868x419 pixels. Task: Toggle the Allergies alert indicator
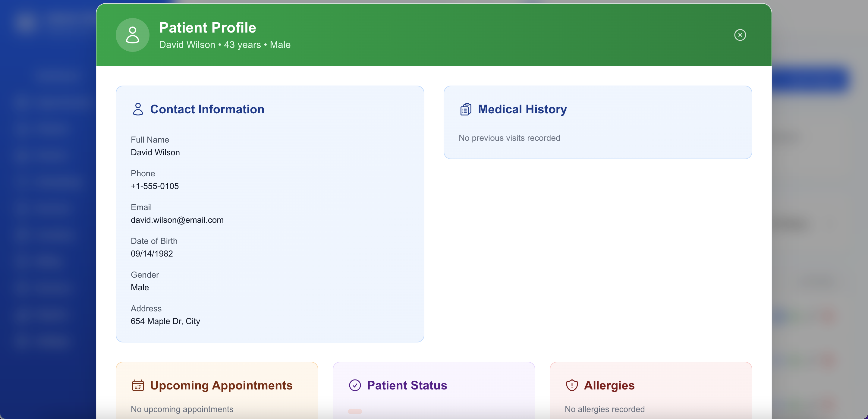(x=572, y=386)
